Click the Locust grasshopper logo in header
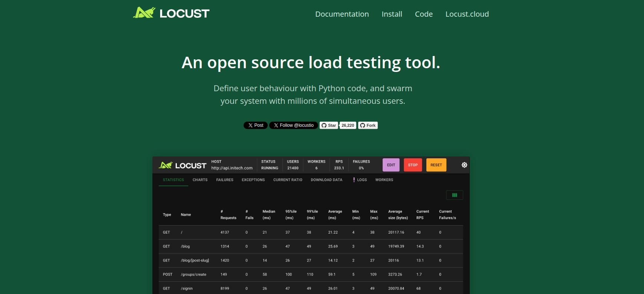Screen dimensions: 644x294 [x=144, y=13]
